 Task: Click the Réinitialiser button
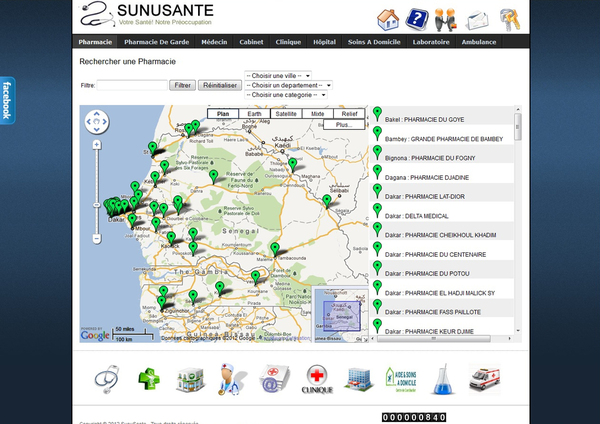220,85
